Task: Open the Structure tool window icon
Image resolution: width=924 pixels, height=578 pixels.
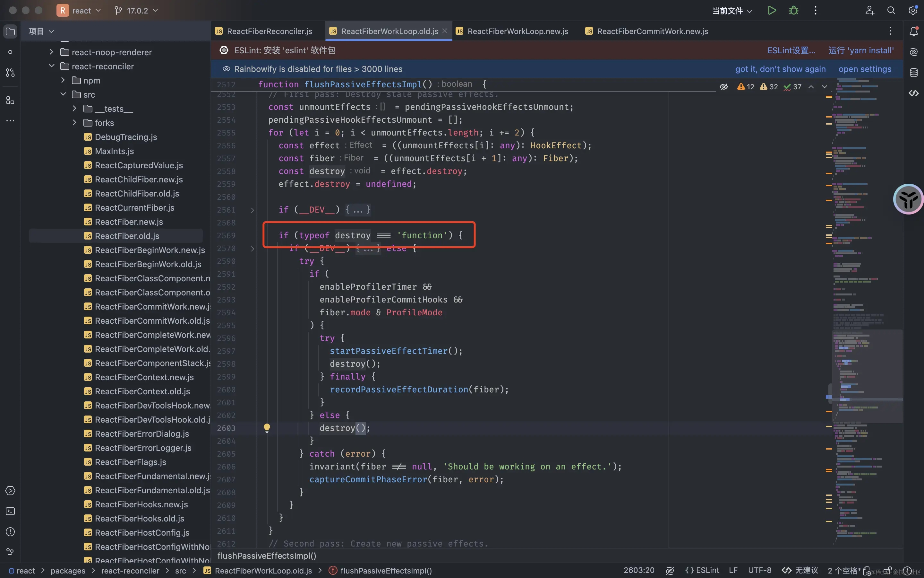Action: point(10,101)
